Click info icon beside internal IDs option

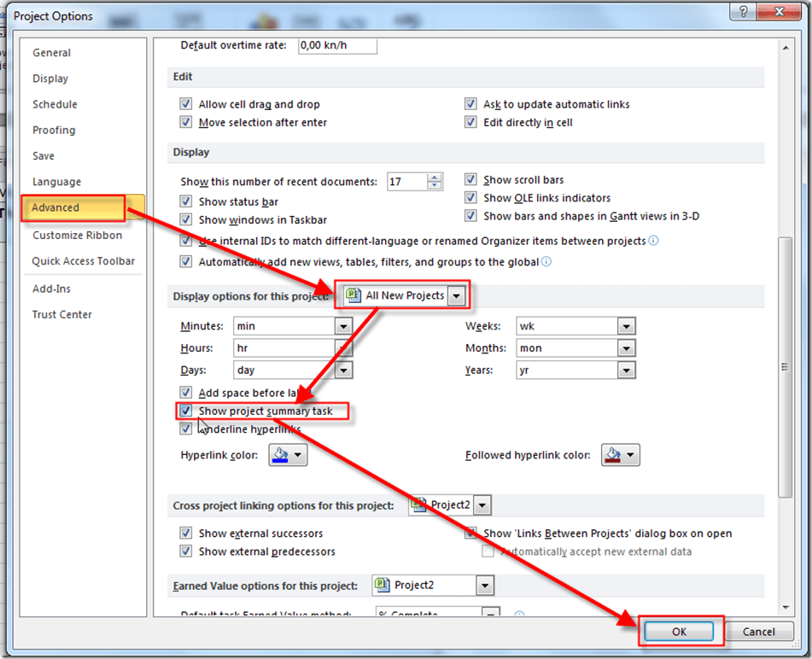(x=653, y=242)
